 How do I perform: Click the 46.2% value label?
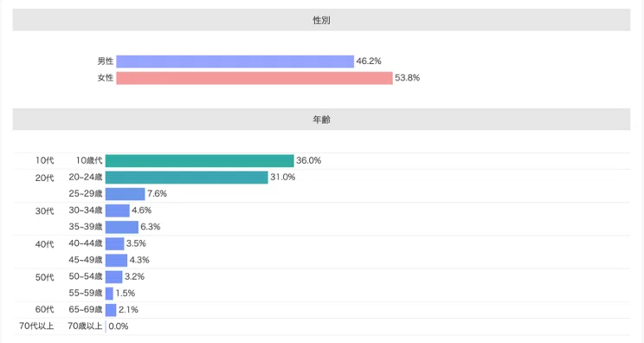tap(369, 61)
